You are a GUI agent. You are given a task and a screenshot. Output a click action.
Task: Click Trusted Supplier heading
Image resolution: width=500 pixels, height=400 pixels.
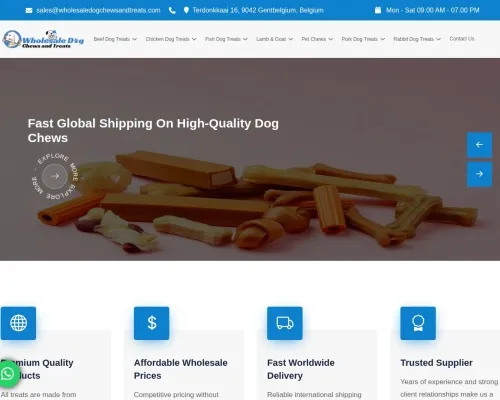pos(436,363)
